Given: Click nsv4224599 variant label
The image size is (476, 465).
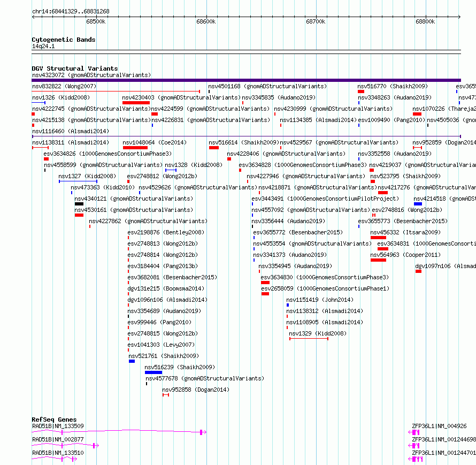Looking at the screenshot, I should 210,109.
